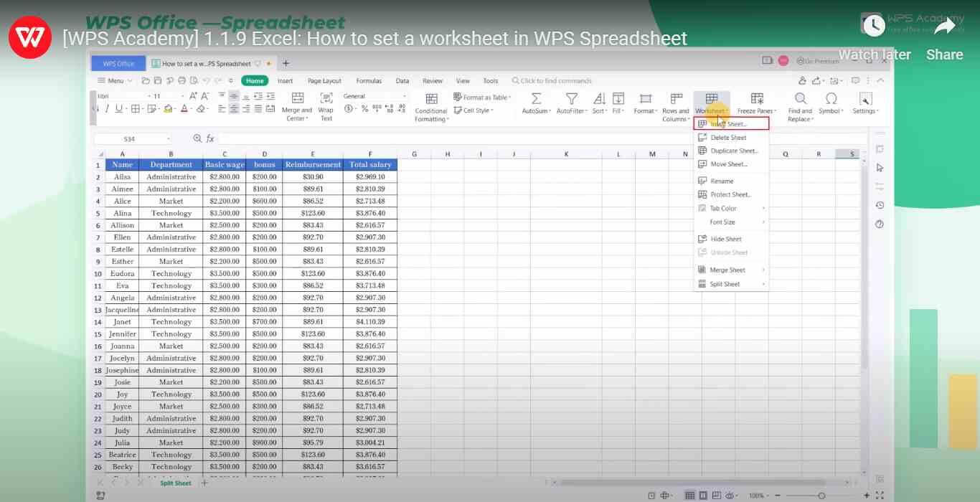Open the font color swatch
This screenshot has width=980, height=502.
184,109
